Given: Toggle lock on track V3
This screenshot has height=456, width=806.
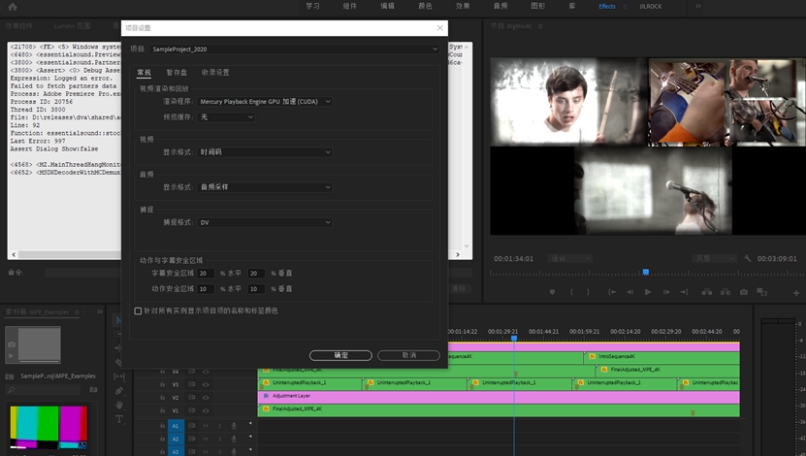Looking at the screenshot, I should (162, 385).
